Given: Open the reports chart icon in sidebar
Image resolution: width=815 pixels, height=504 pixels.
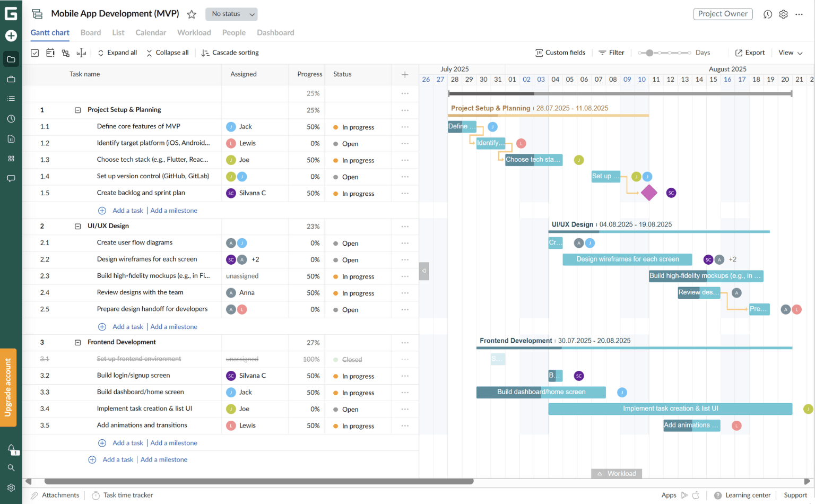Looking at the screenshot, I should click(11, 138).
